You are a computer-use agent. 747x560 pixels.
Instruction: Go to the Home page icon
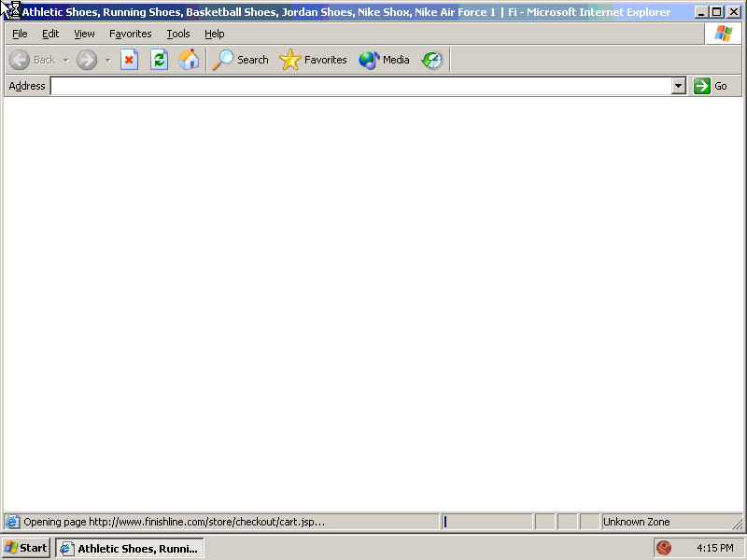[x=189, y=60]
